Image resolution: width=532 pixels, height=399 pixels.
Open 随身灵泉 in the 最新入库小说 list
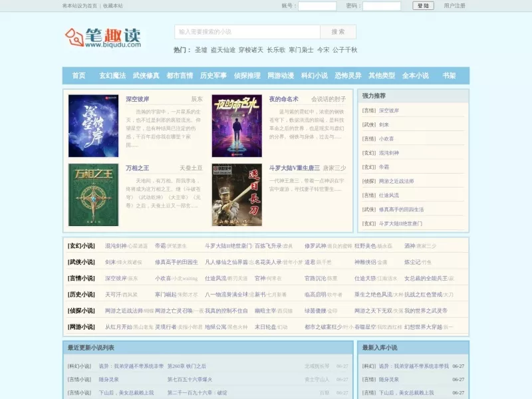[x=389, y=379]
